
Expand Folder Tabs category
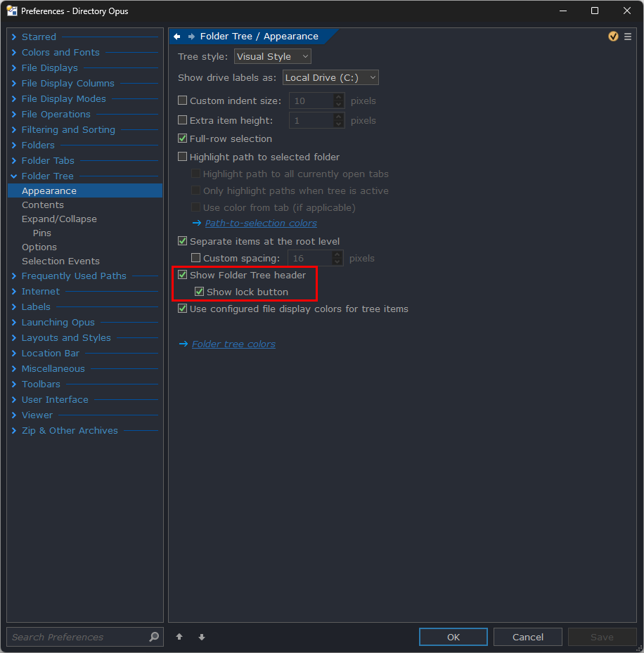coord(14,160)
